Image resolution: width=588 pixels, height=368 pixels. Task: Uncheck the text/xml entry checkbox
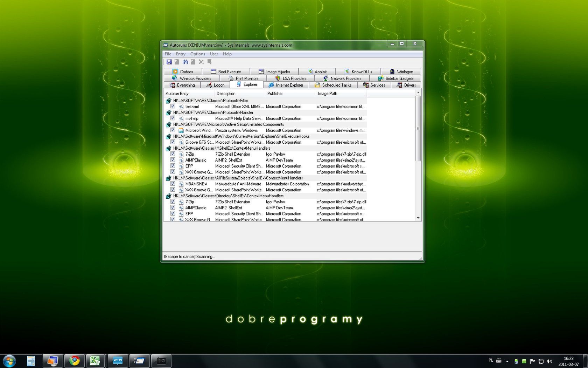173,106
